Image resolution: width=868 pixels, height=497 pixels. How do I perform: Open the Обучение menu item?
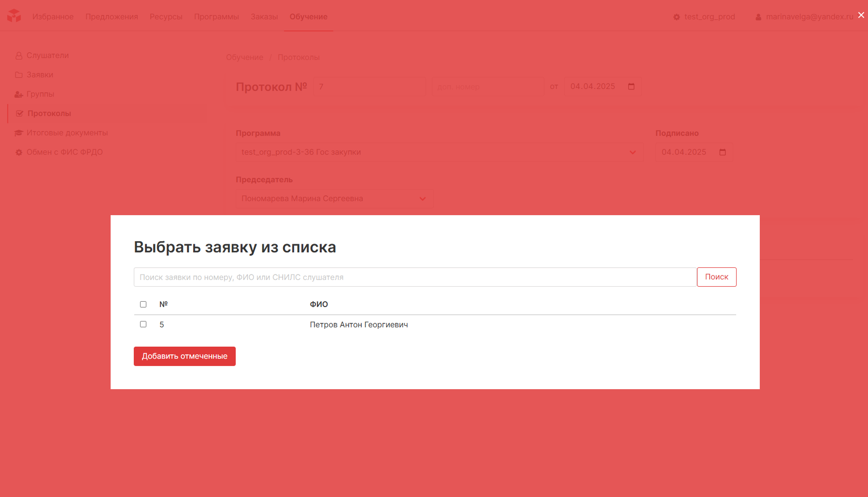(309, 16)
